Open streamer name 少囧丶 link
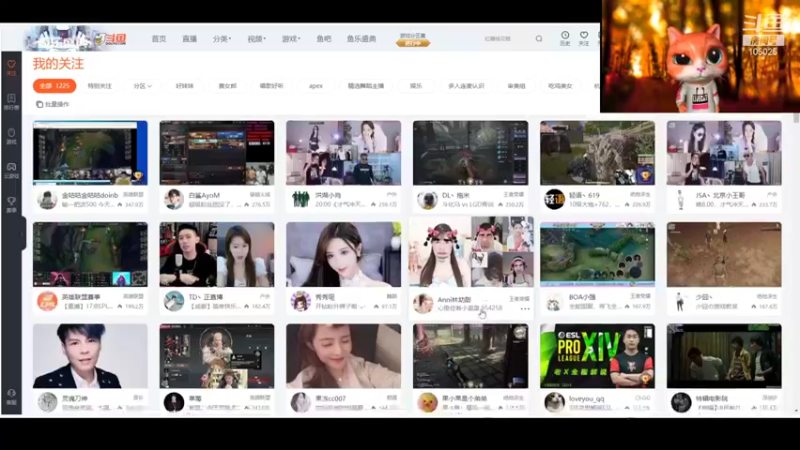 coord(704,297)
